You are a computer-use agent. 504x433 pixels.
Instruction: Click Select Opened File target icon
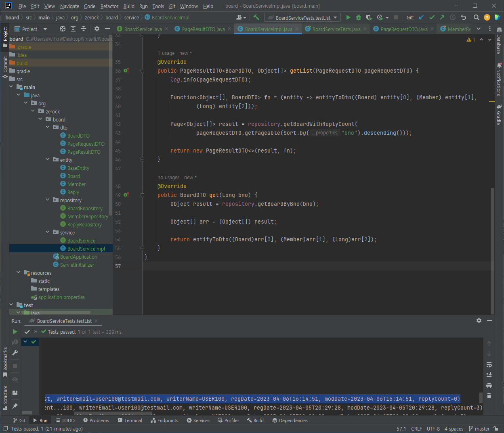[63, 29]
